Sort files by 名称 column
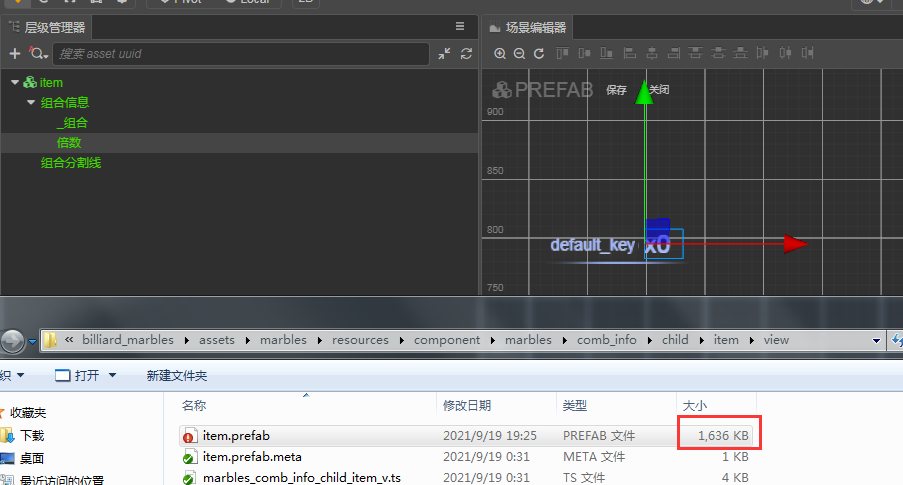 coord(194,406)
